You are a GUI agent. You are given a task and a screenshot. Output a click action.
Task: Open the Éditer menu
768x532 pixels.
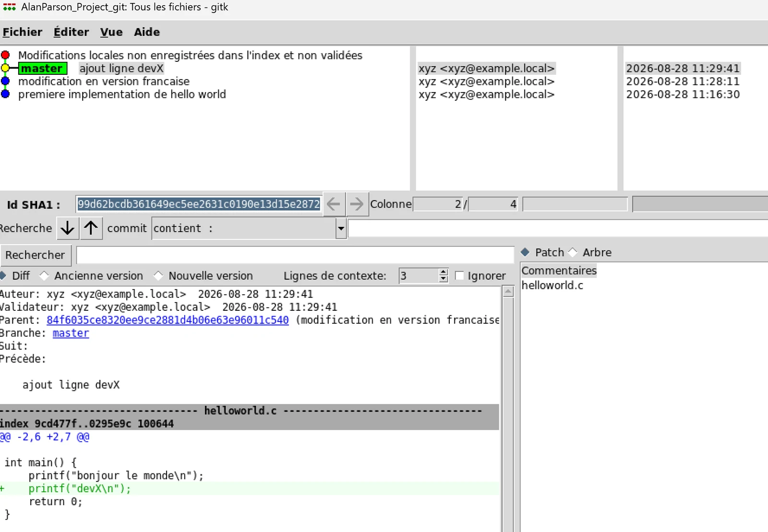click(71, 32)
